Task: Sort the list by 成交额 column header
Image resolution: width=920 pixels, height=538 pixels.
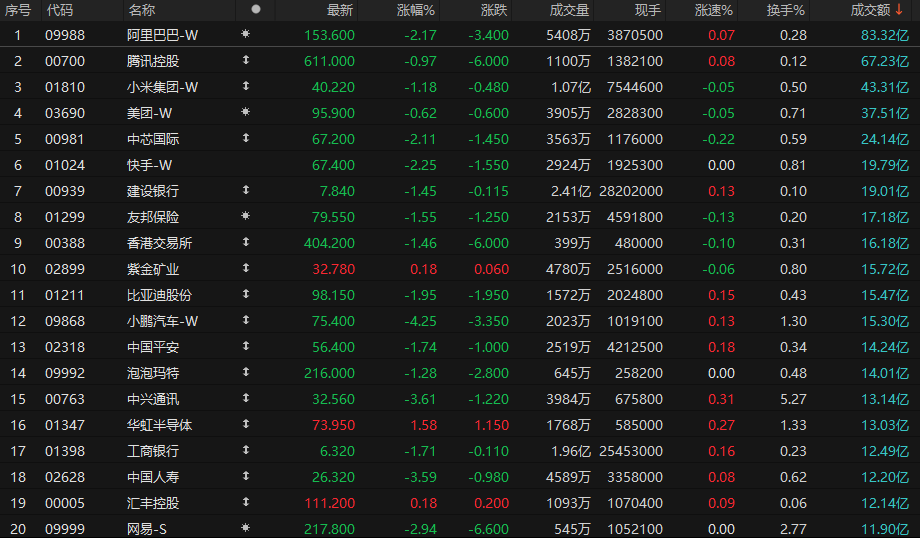Action: [871, 10]
